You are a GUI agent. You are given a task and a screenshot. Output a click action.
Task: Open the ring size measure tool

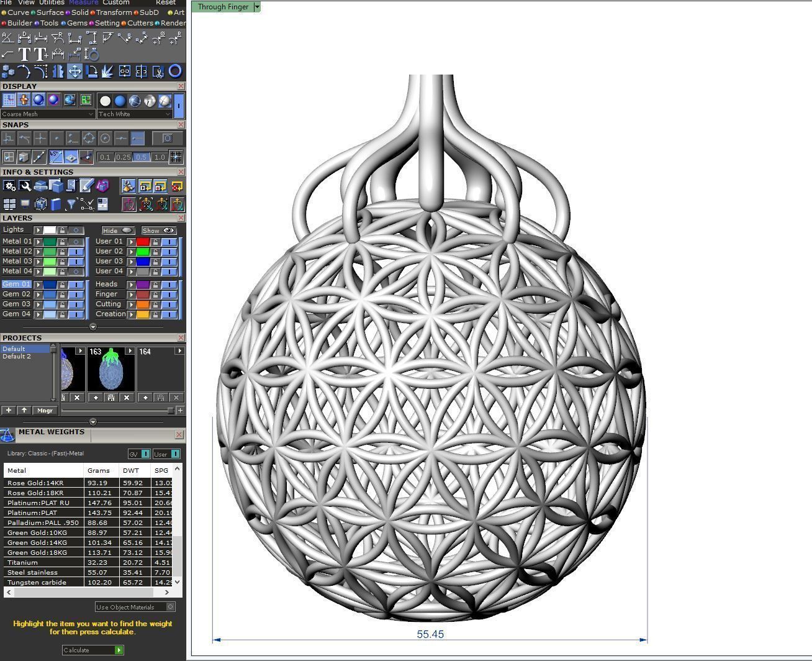coord(91,55)
